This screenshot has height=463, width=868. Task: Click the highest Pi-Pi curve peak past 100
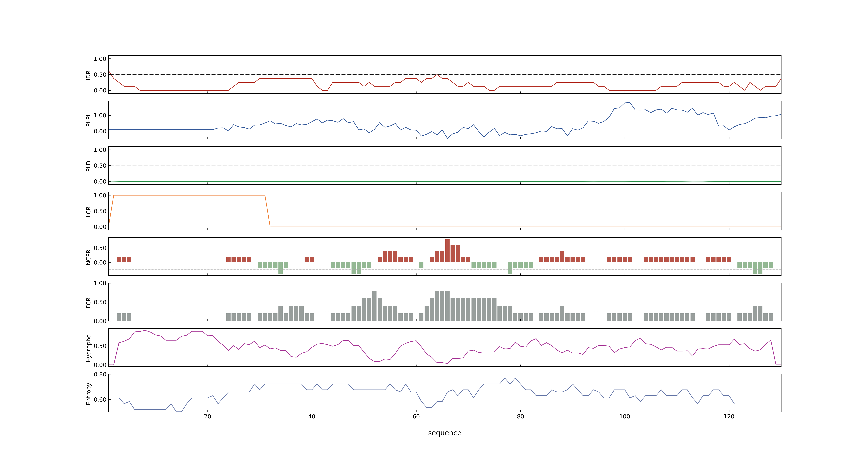[x=630, y=102]
